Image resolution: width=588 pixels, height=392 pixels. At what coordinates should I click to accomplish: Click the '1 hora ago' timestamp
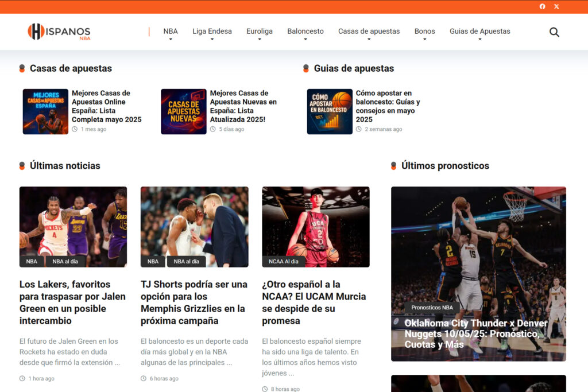coord(41,378)
